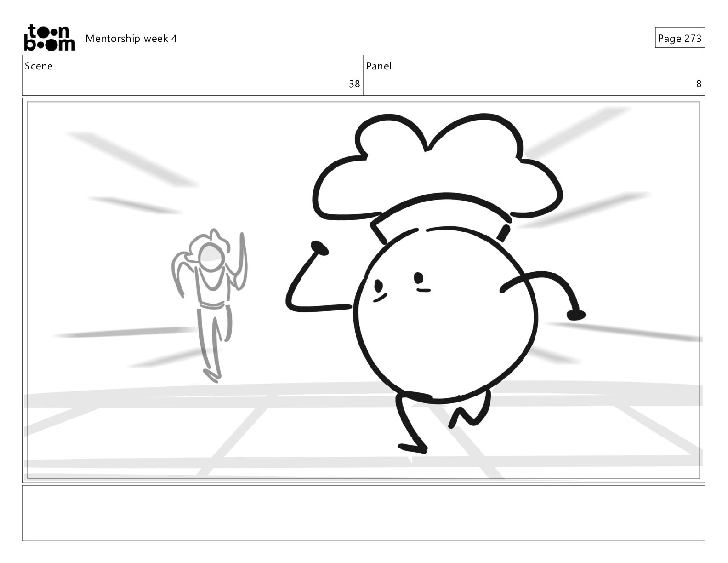Select the 'Mentorship week 4' title text
728x563 pixels.
click(131, 39)
